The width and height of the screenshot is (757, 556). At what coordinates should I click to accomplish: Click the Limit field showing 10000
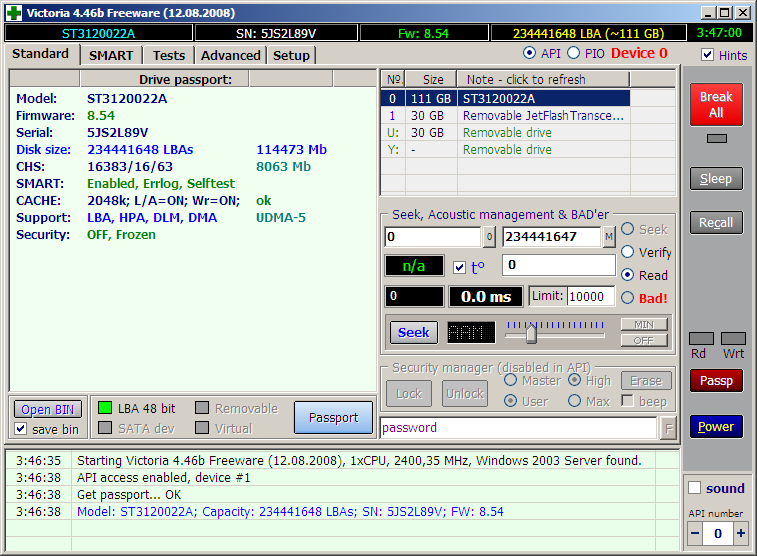591,296
